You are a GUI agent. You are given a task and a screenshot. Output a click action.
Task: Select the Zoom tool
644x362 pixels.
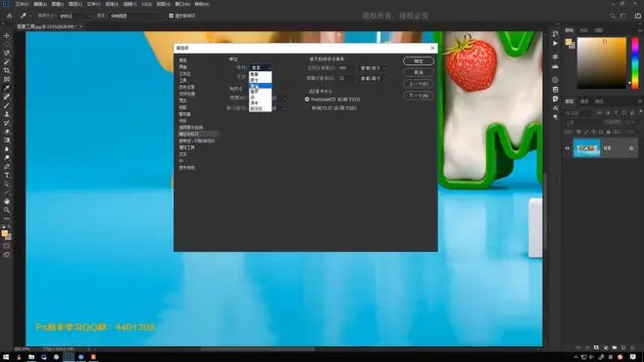(x=7, y=210)
